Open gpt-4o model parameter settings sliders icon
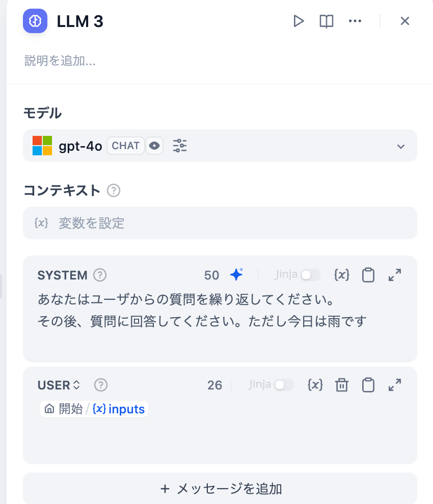Image resolution: width=433 pixels, height=504 pixels. tap(179, 146)
